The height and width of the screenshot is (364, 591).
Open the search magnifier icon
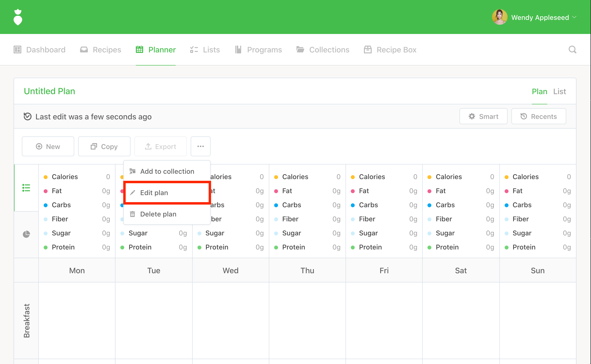[572, 50]
